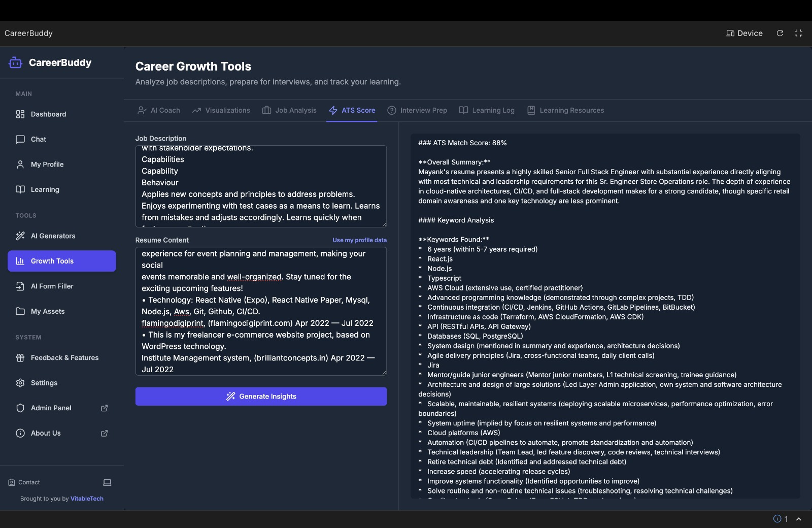The height and width of the screenshot is (528, 812).
Task: Switch to the Interview Prep tab
Action: click(x=417, y=110)
